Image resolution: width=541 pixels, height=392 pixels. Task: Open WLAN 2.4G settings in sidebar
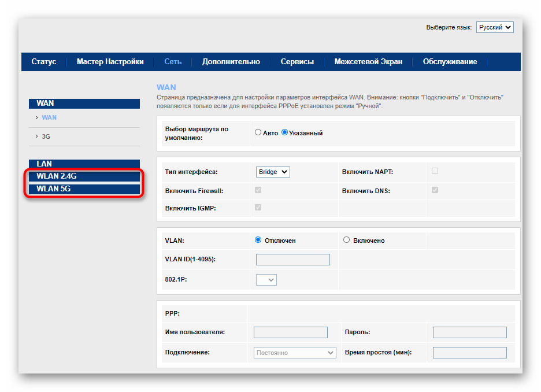point(84,176)
